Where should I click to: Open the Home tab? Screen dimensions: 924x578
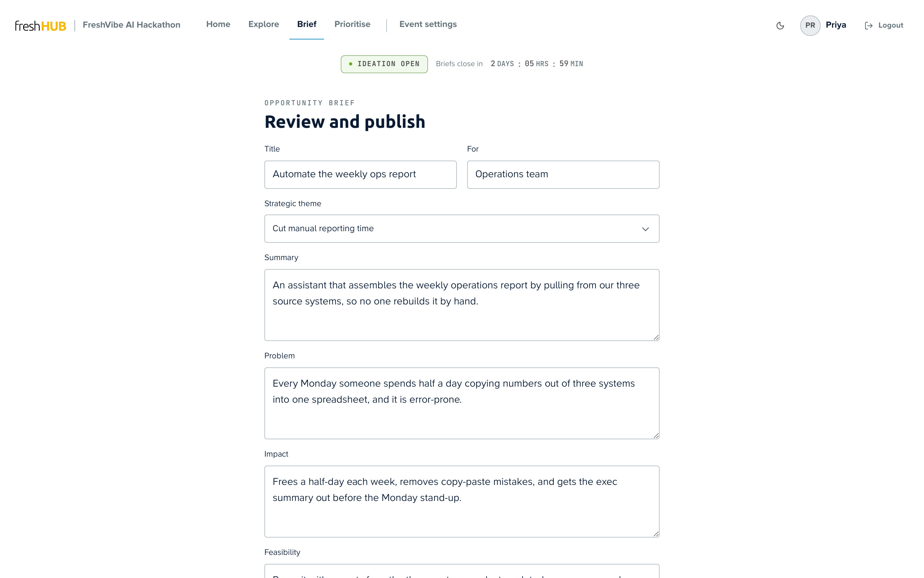point(218,24)
